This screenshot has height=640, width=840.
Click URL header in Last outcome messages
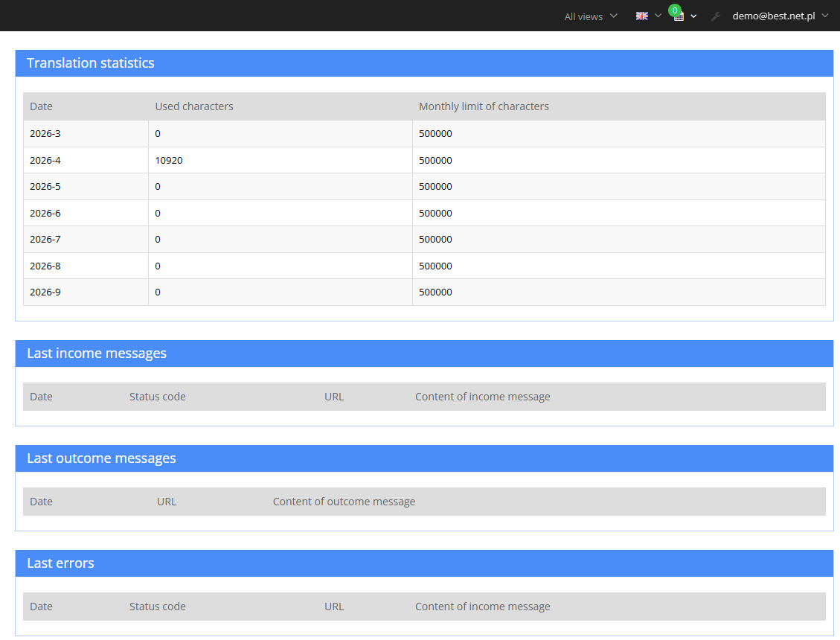pos(167,502)
